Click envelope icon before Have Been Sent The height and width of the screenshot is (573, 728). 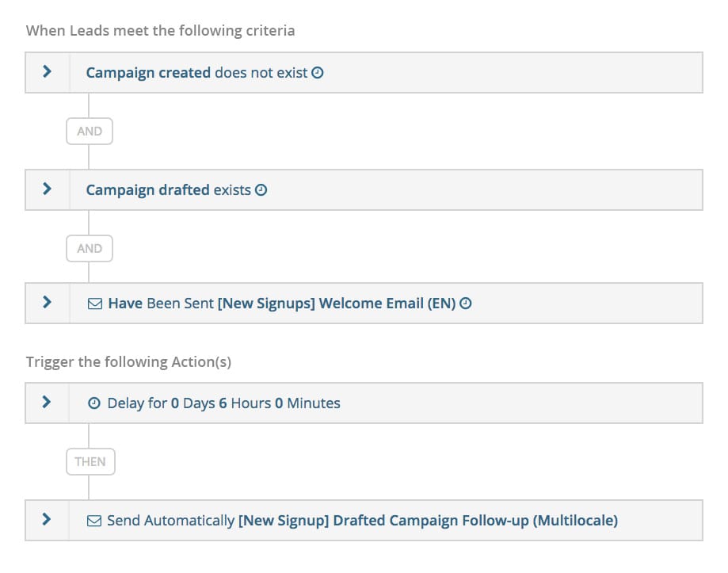click(95, 304)
